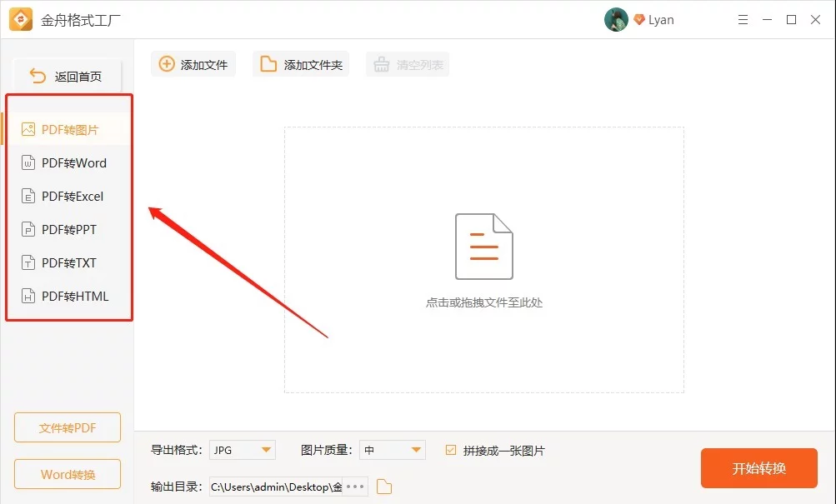Click the 添加文件 button

(x=193, y=64)
